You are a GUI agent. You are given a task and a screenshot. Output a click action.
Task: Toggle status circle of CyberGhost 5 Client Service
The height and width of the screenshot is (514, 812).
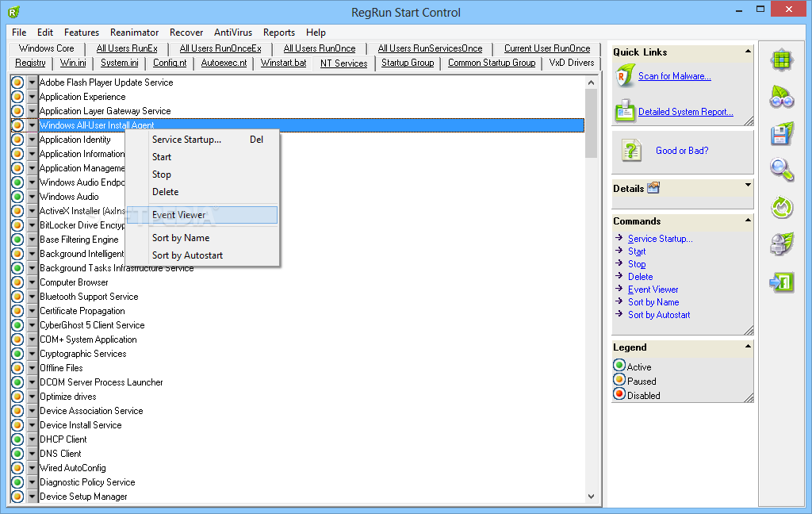click(x=17, y=325)
